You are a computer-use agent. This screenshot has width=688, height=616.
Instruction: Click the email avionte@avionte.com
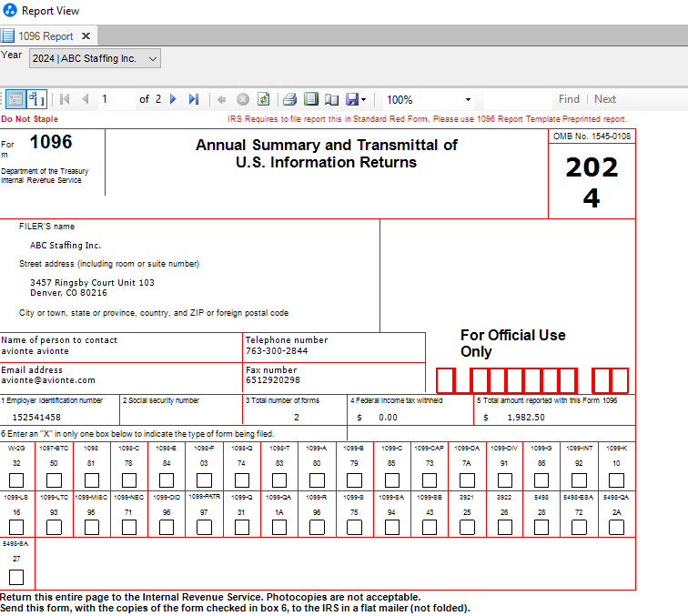48,380
